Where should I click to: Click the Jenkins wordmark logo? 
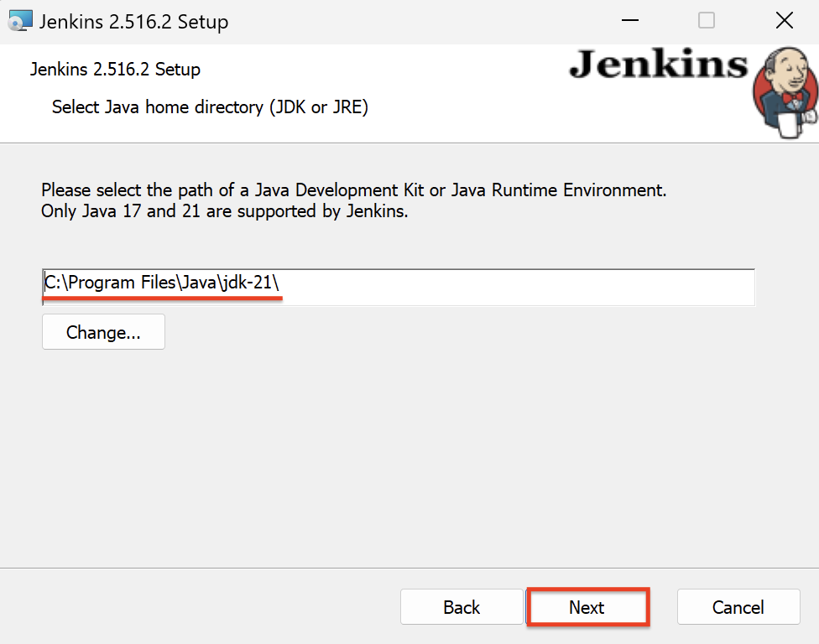pyautogui.click(x=658, y=65)
